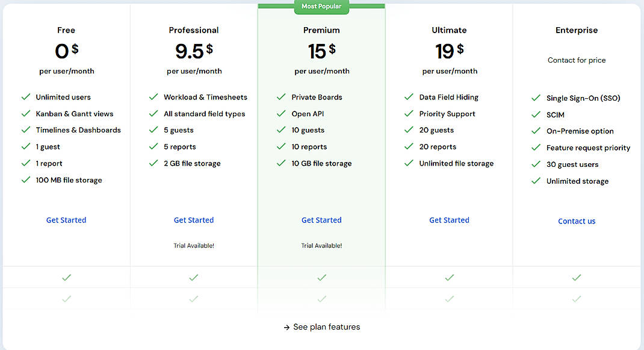Click the checkmark beside Single Sign-On (SSO)
The height and width of the screenshot is (350, 644).
(x=535, y=98)
